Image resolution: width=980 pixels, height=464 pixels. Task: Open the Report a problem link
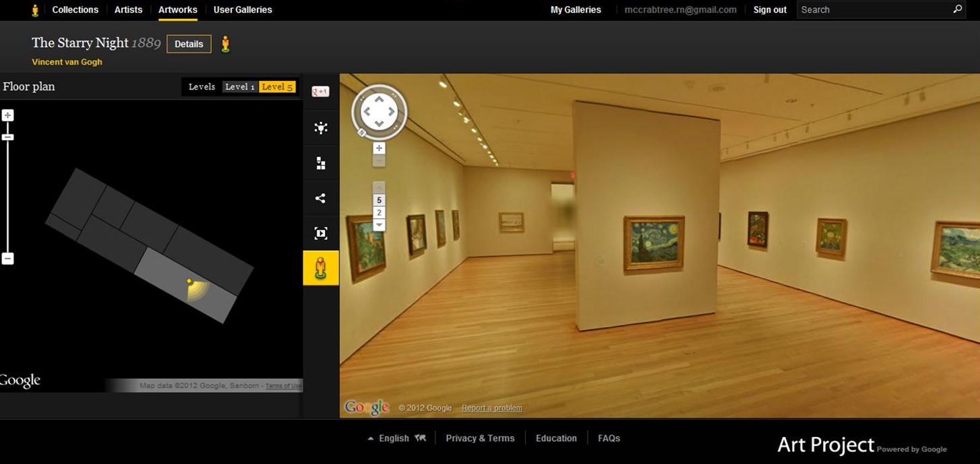point(492,408)
